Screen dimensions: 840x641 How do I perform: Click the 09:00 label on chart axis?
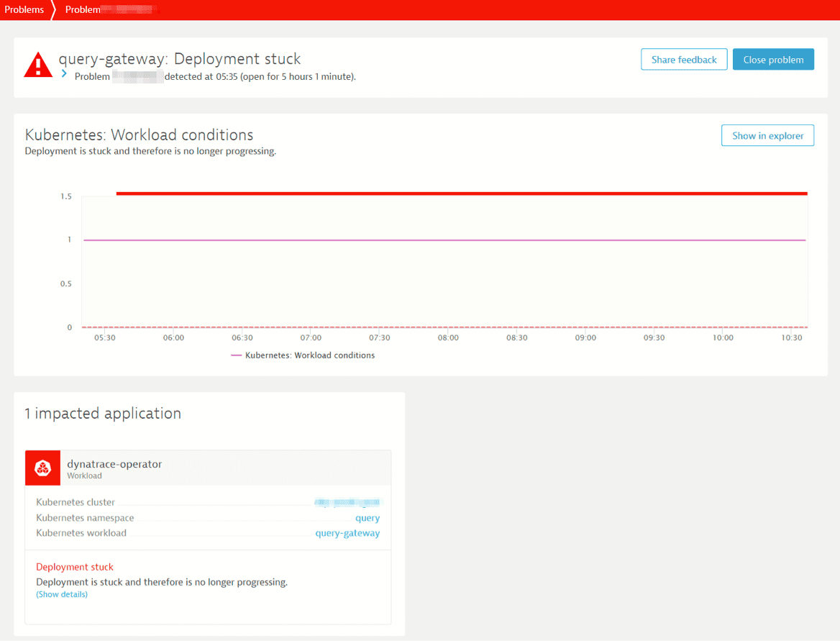click(x=585, y=337)
